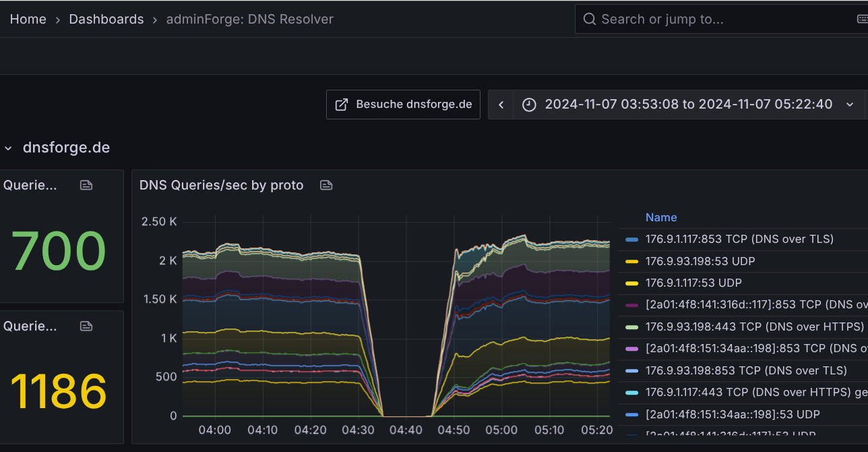This screenshot has height=452, width=868.
Task: Open the Home breadcrumb link
Action: click(28, 19)
